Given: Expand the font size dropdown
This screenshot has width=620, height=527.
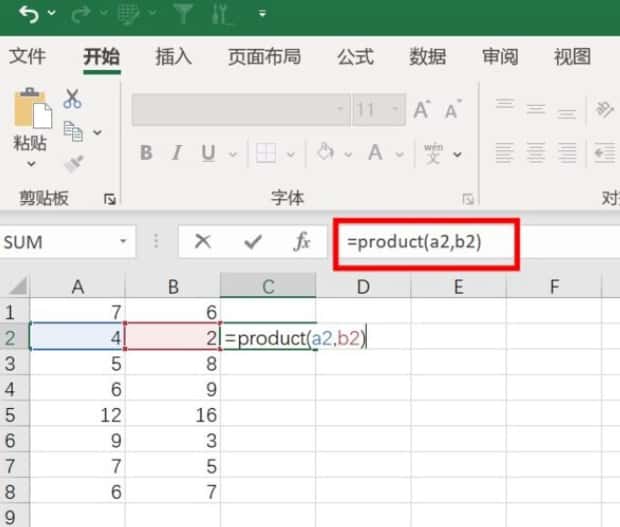Looking at the screenshot, I should point(393,110).
